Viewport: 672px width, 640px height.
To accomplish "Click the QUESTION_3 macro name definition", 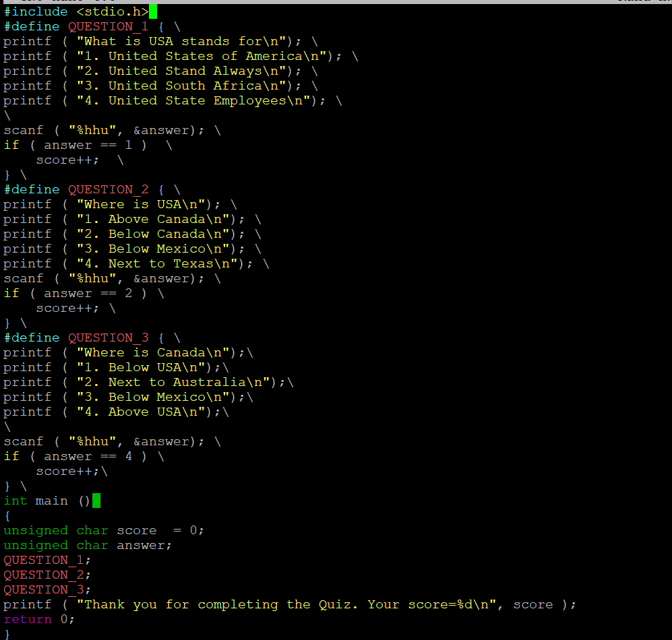I will tap(108, 338).
